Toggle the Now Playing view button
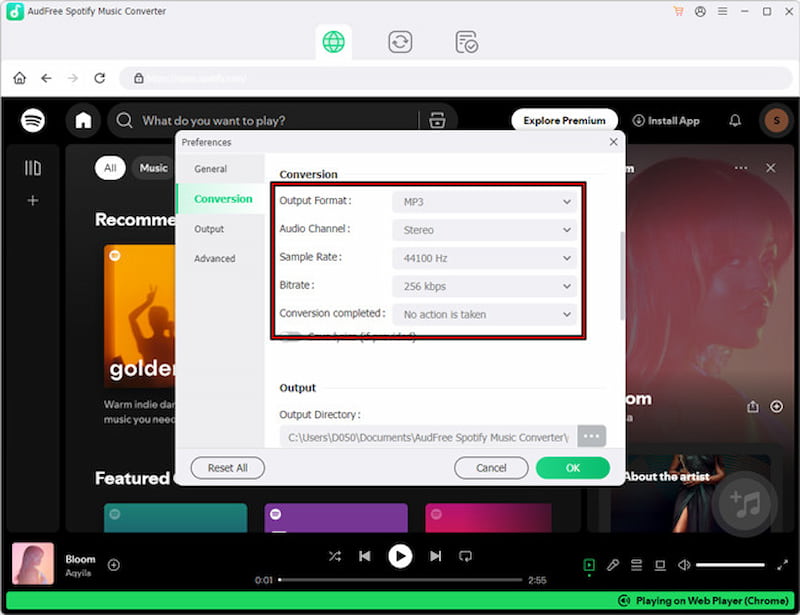This screenshot has width=800, height=615. coord(589,565)
